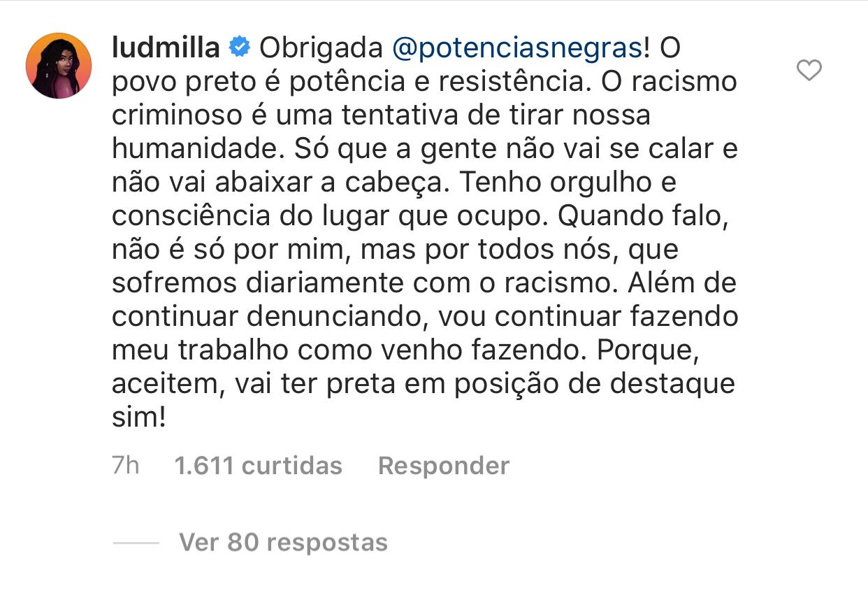Click the gray line left of Ver 80 respostas
868x598 pixels.
point(136,543)
